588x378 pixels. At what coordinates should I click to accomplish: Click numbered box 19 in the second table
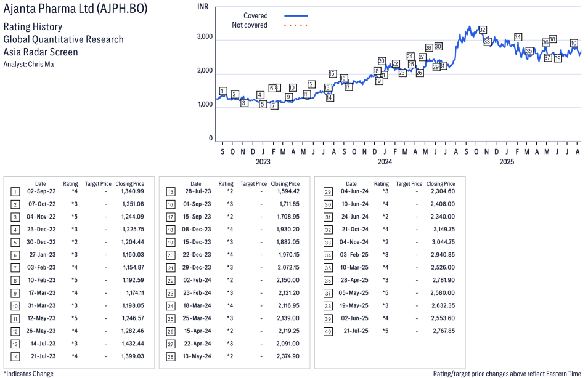coord(171,243)
